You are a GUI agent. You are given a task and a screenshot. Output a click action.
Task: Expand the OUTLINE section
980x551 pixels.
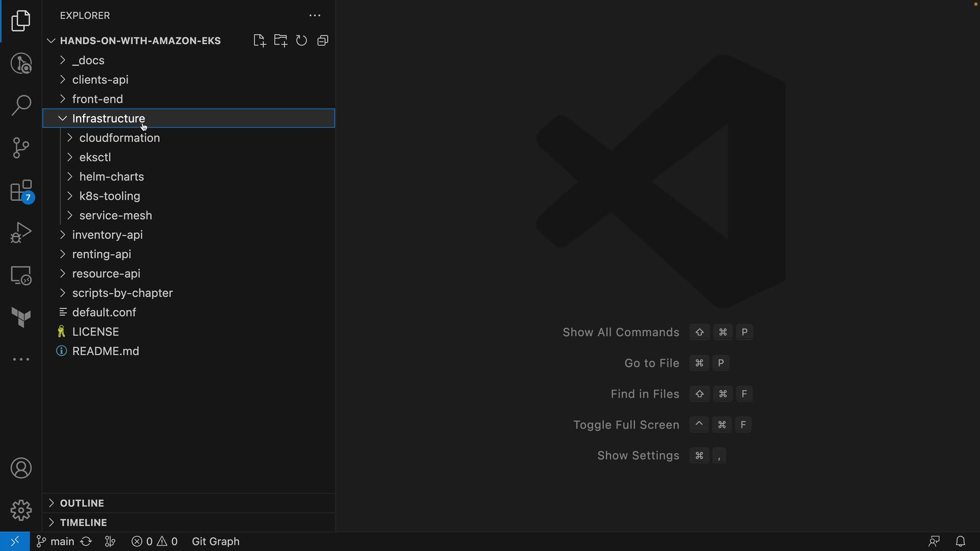tap(82, 503)
